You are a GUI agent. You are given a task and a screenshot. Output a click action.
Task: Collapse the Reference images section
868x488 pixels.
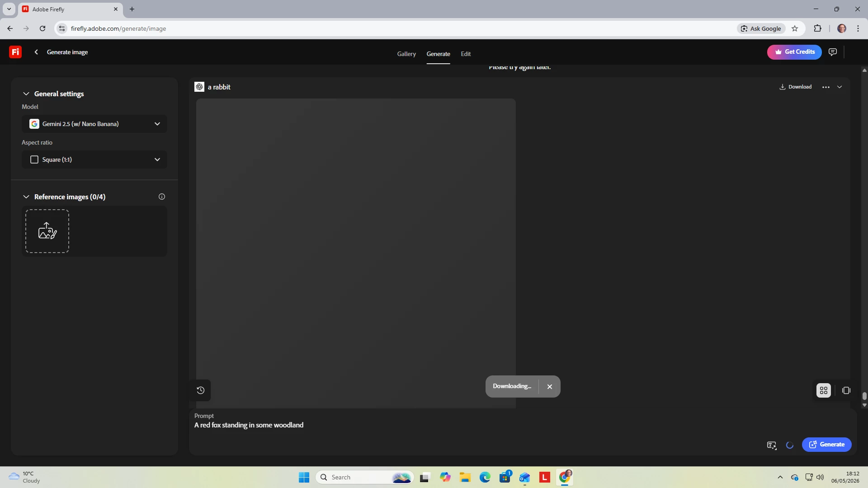(26, 197)
